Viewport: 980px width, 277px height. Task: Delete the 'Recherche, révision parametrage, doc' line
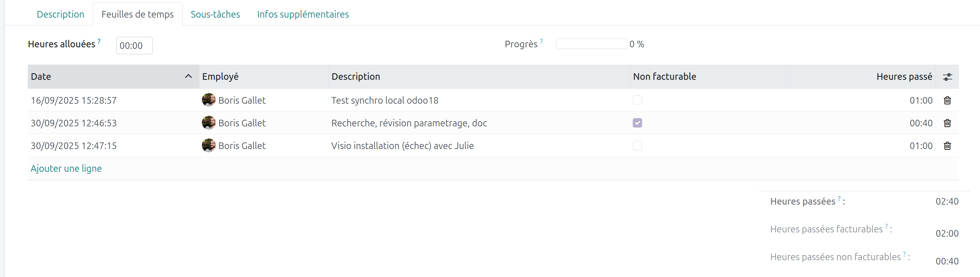point(947,123)
